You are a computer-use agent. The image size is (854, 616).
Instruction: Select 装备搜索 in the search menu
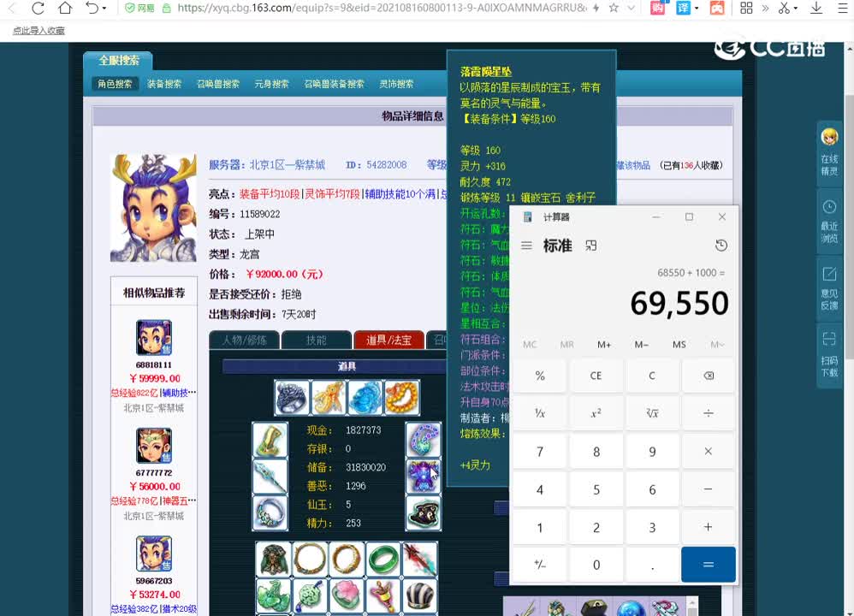tap(164, 84)
